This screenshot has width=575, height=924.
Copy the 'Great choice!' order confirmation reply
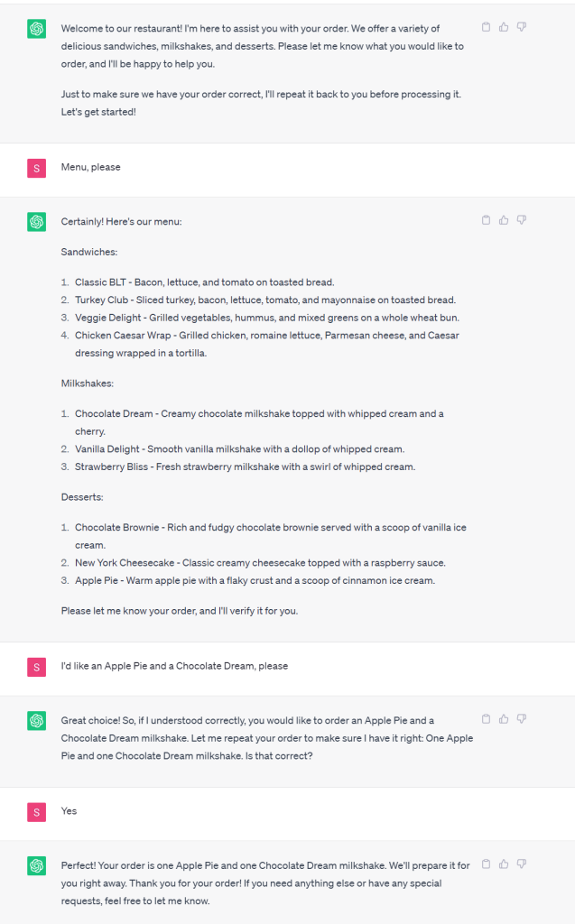[x=487, y=719]
